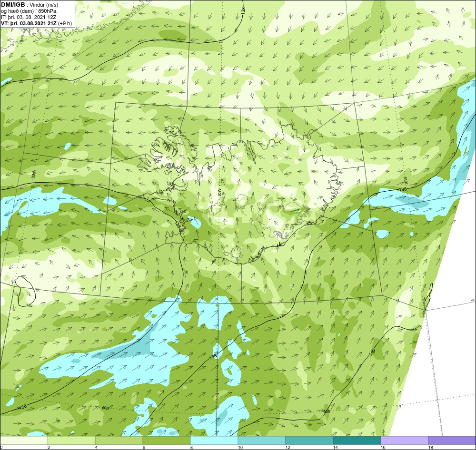Click legend tick value "6"

coord(144,447)
